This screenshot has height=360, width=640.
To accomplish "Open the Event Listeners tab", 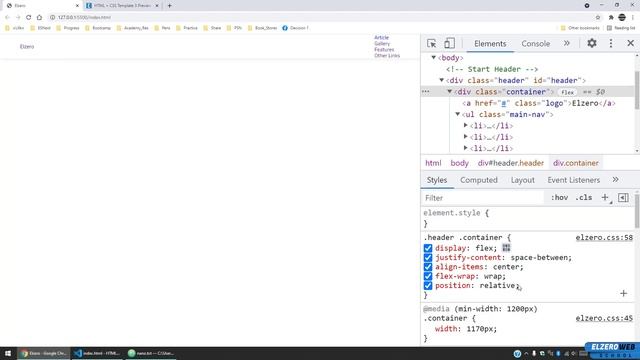I will point(573,180).
